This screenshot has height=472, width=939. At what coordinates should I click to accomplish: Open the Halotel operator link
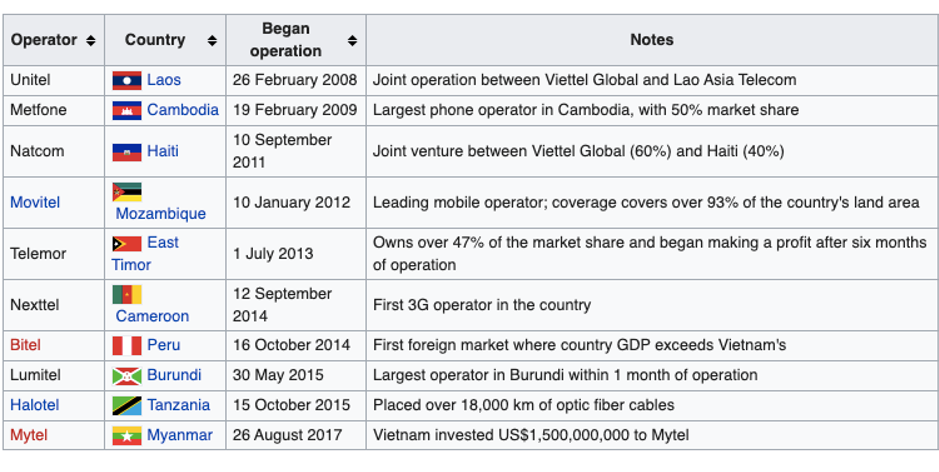click(34, 405)
